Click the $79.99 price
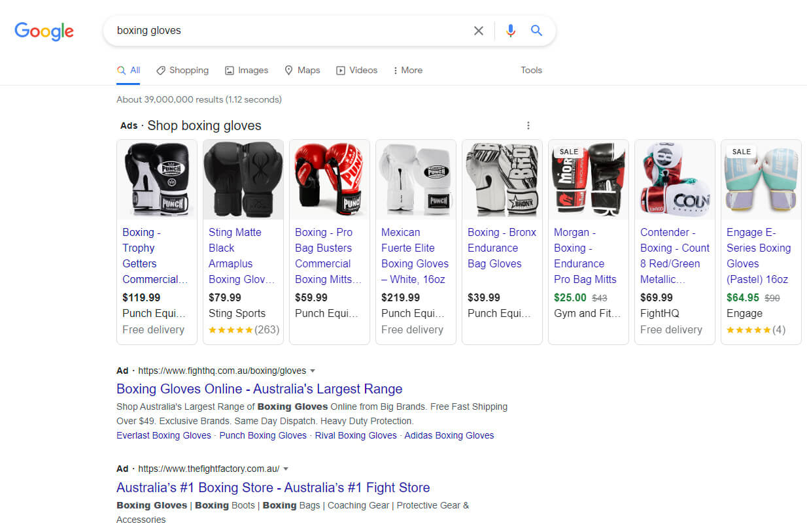Image resolution: width=807 pixels, height=532 pixels. coord(225,297)
